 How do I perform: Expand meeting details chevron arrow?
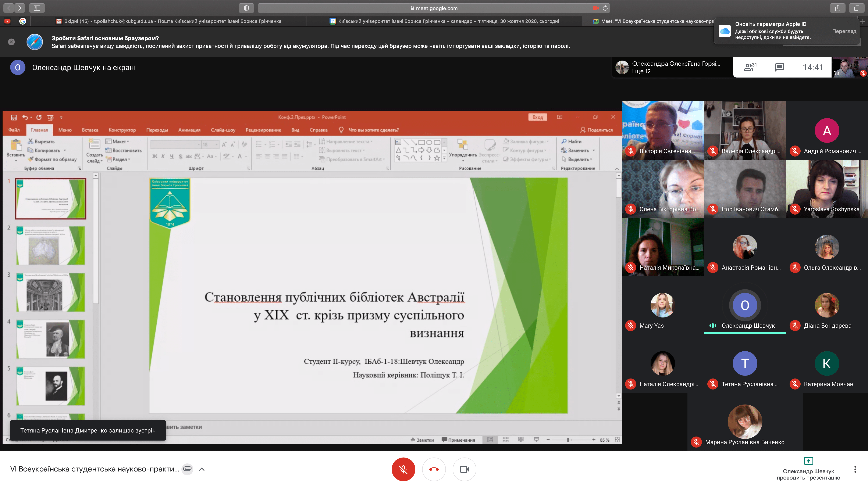click(x=202, y=469)
